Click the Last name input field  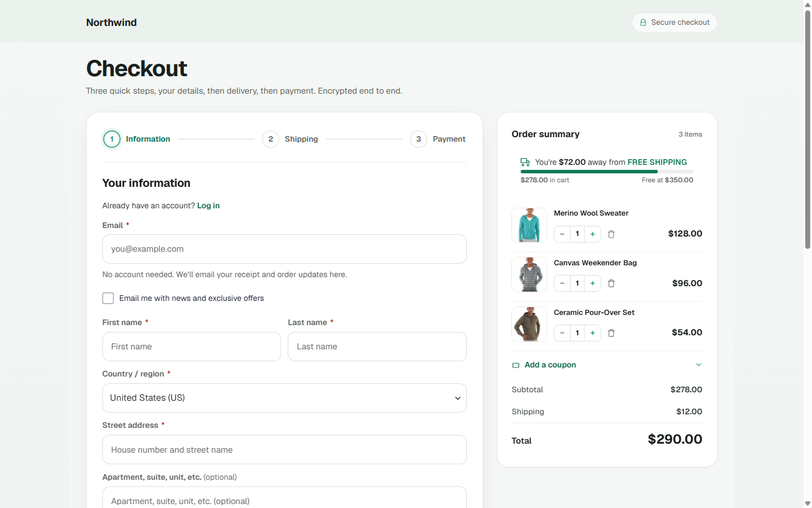[x=377, y=347]
